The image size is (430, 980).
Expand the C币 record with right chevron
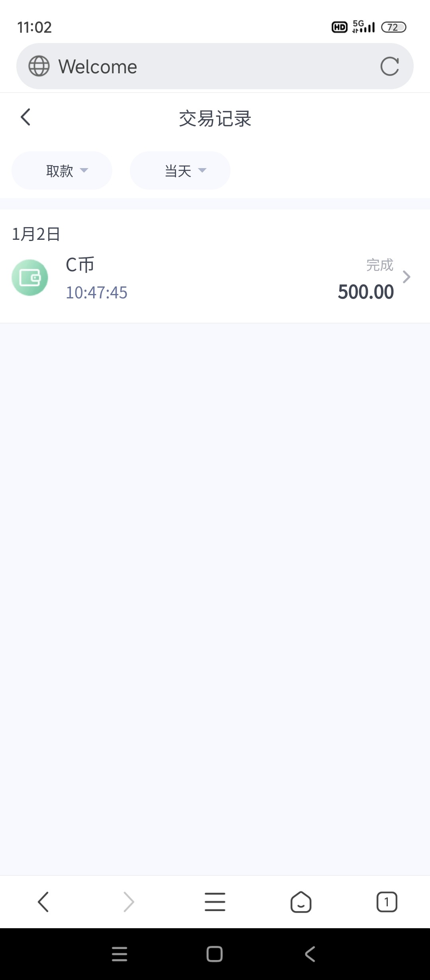click(406, 277)
